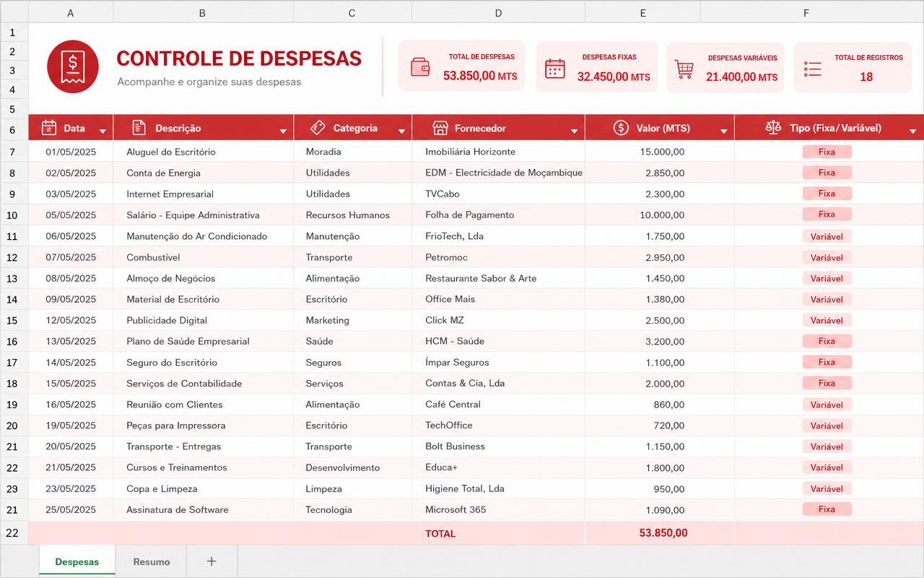Select the 'Ímpar Seguros' supplier cell
Image resolution: width=924 pixels, height=578 pixels.
(x=498, y=362)
